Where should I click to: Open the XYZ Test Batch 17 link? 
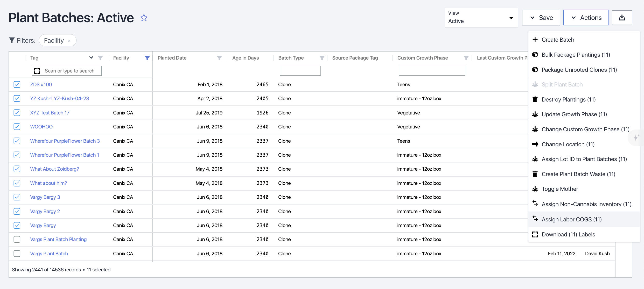click(x=50, y=113)
